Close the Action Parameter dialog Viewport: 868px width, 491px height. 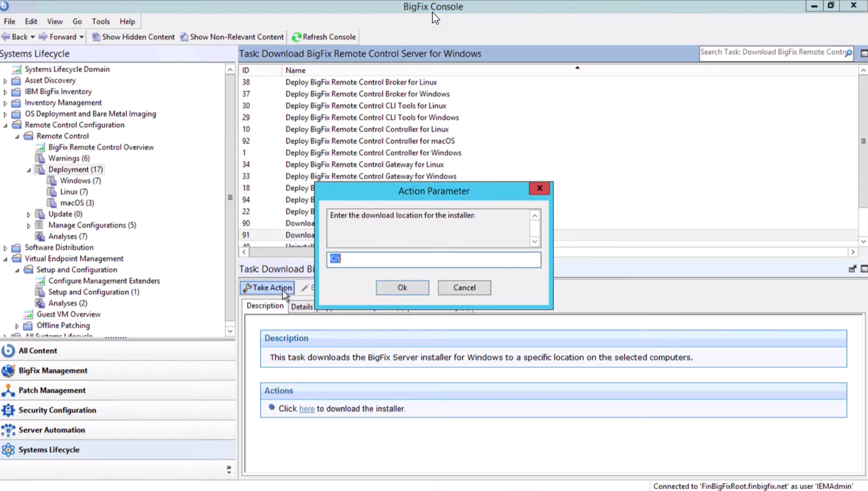[x=539, y=188]
